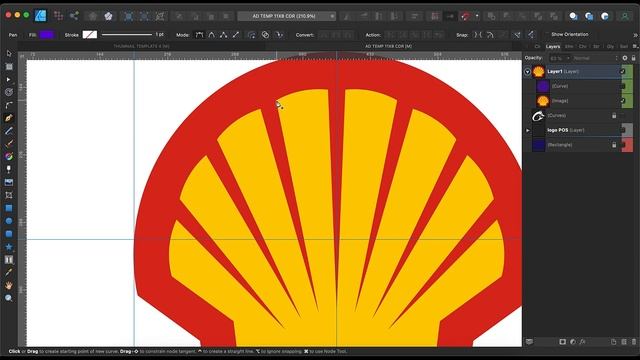640x360 pixels.
Task: Select the Node tool
Action: point(9,80)
